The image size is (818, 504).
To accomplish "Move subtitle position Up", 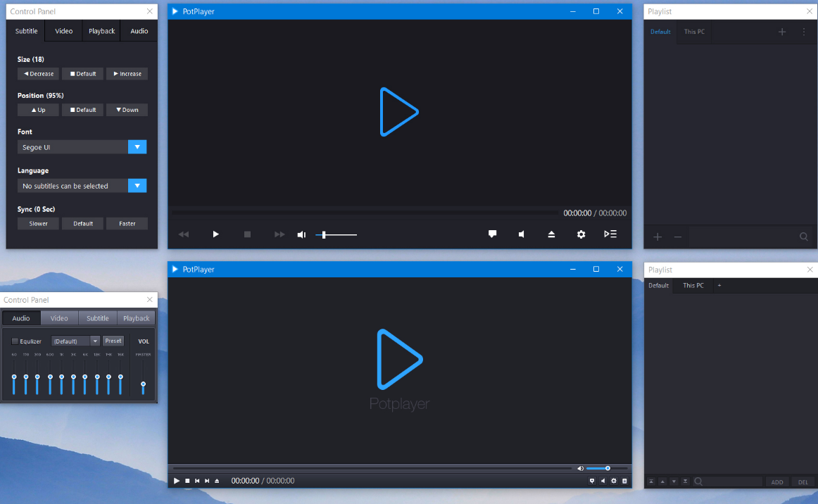I will point(39,110).
